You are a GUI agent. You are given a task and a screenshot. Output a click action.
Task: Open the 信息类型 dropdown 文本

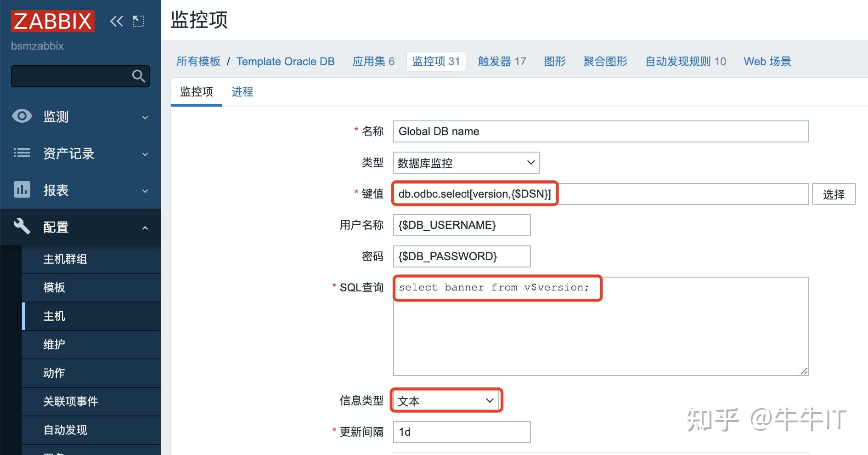(446, 401)
